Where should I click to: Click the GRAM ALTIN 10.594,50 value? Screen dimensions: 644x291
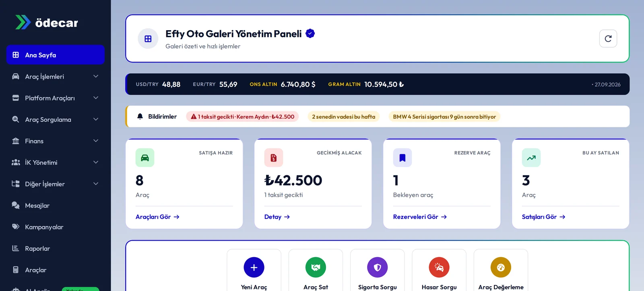[x=366, y=84]
